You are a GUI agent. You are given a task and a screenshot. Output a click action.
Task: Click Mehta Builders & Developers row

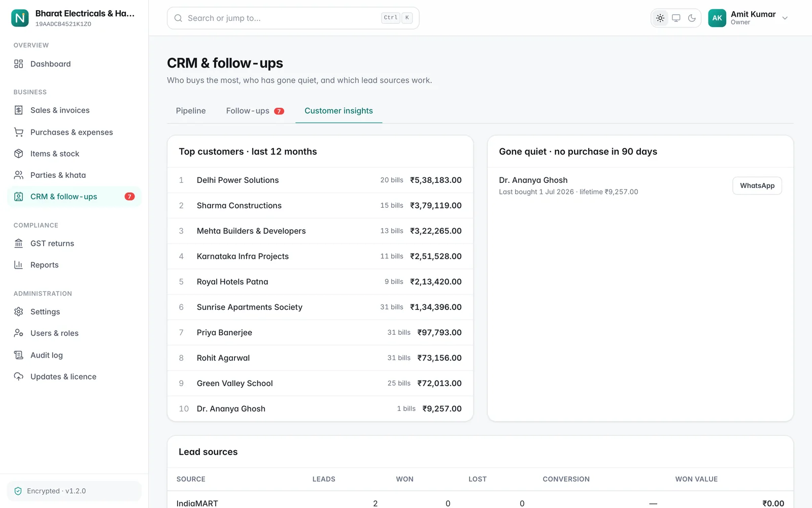point(320,231)
